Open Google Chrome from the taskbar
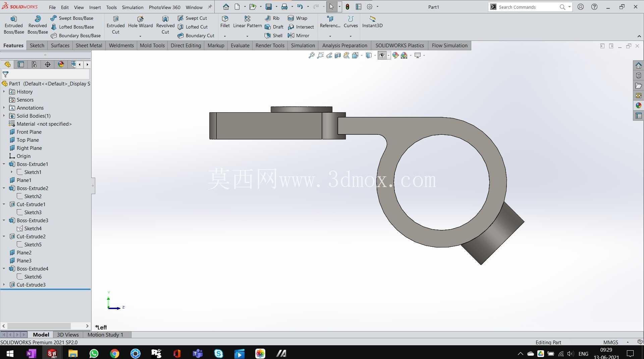644x359 pixels. tap(115, 353)
